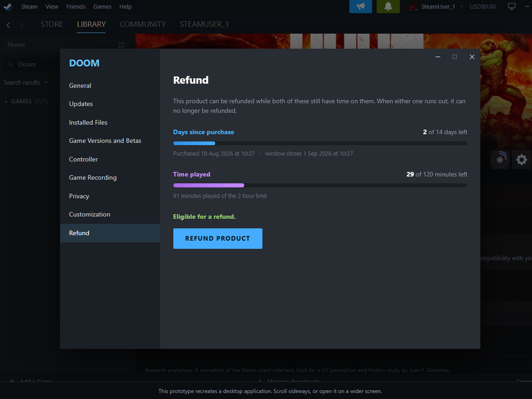Click the SteamUser_1 avatar image
This screenshot has height=399, width=532.
(413, 7)
